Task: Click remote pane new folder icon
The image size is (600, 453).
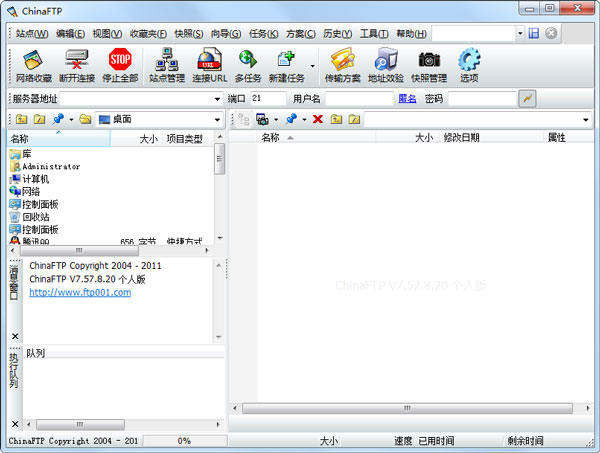Action: [x=354, y=119]
